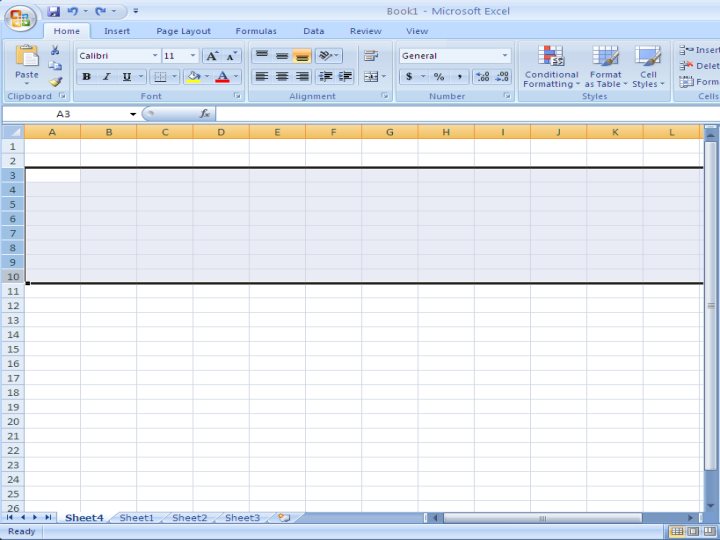This screenshot has width=720, height=540.
Task: Increase decimal places
Action: (482, 77)
